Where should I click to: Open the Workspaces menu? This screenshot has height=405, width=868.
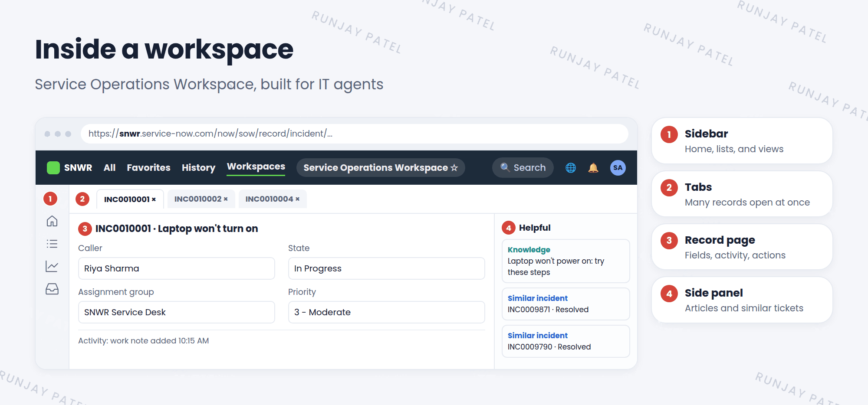pos(256,167)
